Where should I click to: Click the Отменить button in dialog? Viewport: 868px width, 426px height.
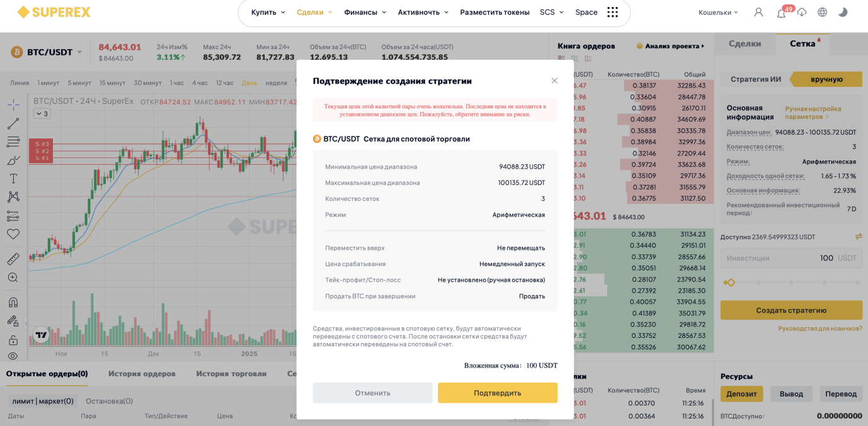(x=372, y=393)
